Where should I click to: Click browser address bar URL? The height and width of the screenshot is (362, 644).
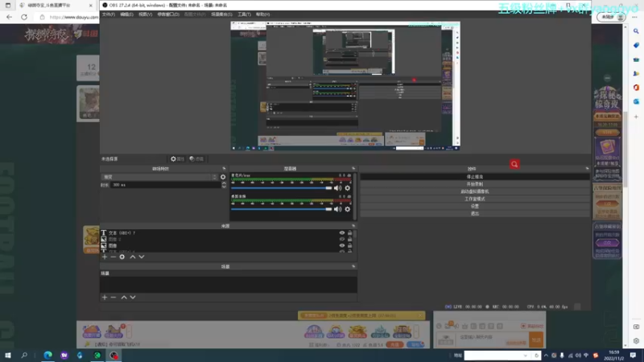click(74, 17)
